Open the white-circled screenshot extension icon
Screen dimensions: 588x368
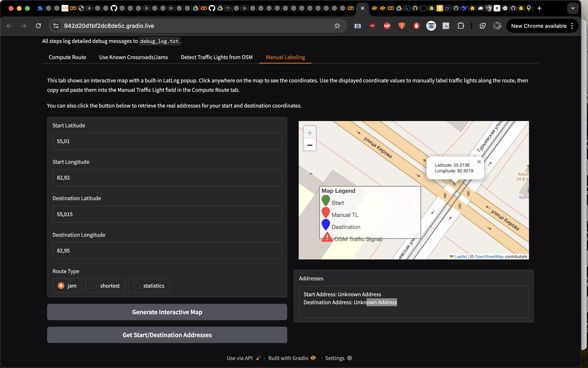tap(431, 26)
